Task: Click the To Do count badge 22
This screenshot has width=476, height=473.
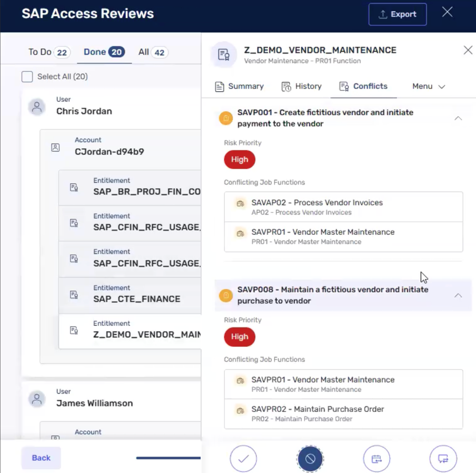Action: click(62, 53)
